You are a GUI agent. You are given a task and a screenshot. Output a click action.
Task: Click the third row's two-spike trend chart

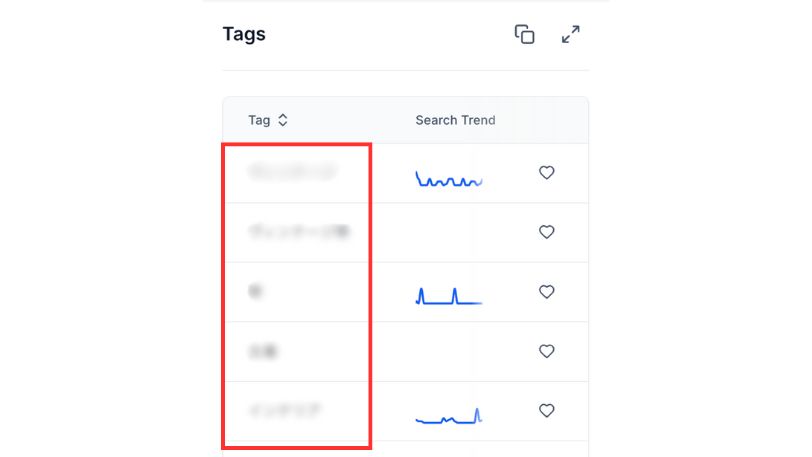(449, 296)
